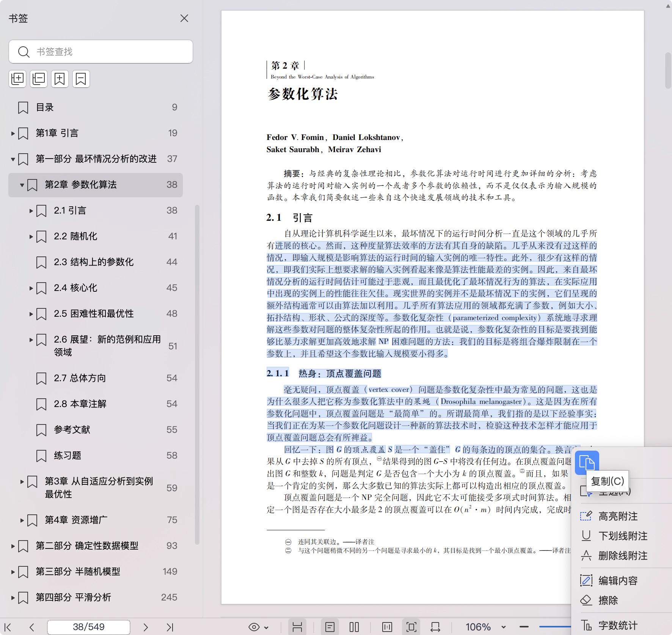Open the zoom level dropdown next to 106%
This screenshot has width=672, height=635.
[503, 627]
